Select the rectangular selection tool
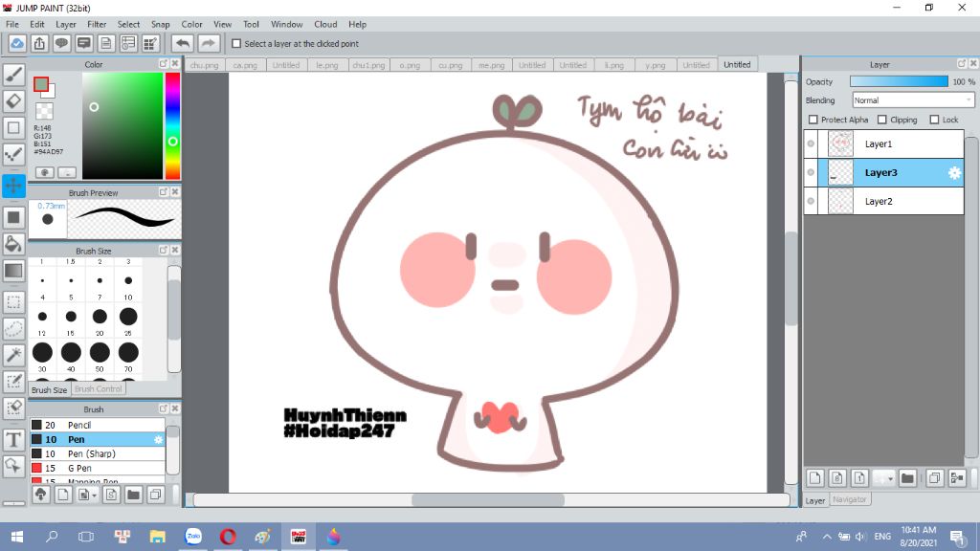 coord(13,302)
